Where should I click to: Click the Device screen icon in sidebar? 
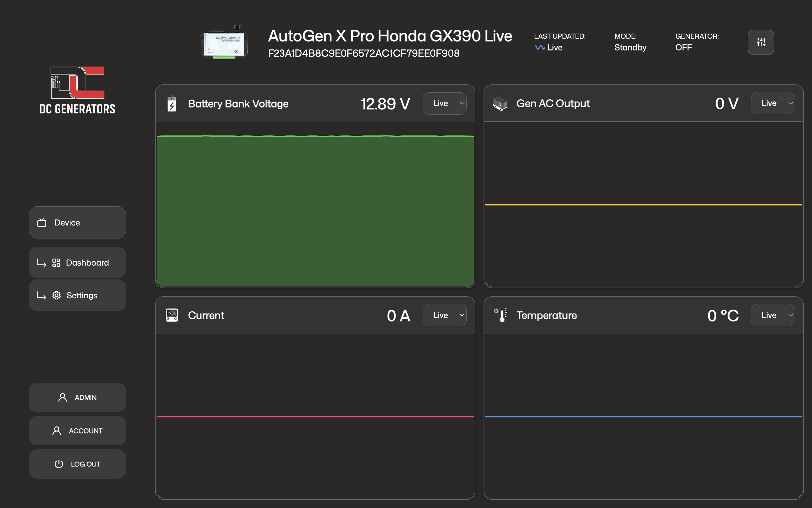pos(42,222)
